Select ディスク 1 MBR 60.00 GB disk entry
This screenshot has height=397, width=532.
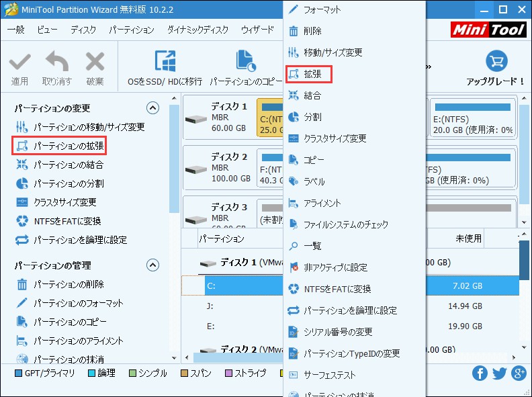219,118
